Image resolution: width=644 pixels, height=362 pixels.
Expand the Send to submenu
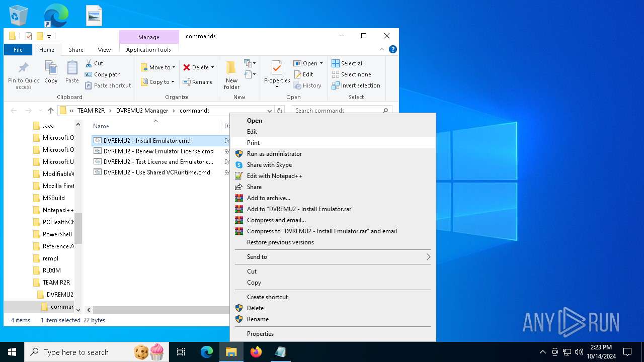click(x=333, y=257)
